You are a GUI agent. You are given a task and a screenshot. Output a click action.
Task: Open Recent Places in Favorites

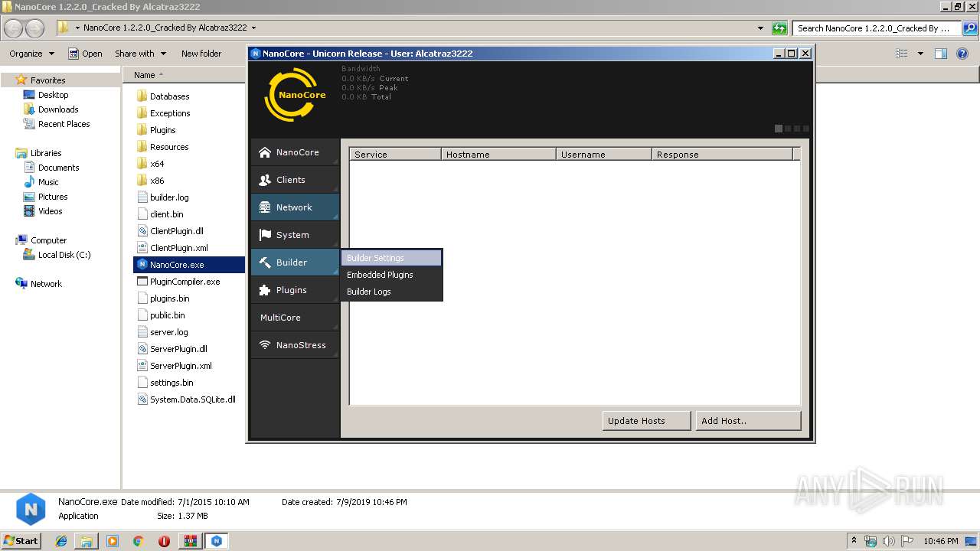tap(57, 124)
